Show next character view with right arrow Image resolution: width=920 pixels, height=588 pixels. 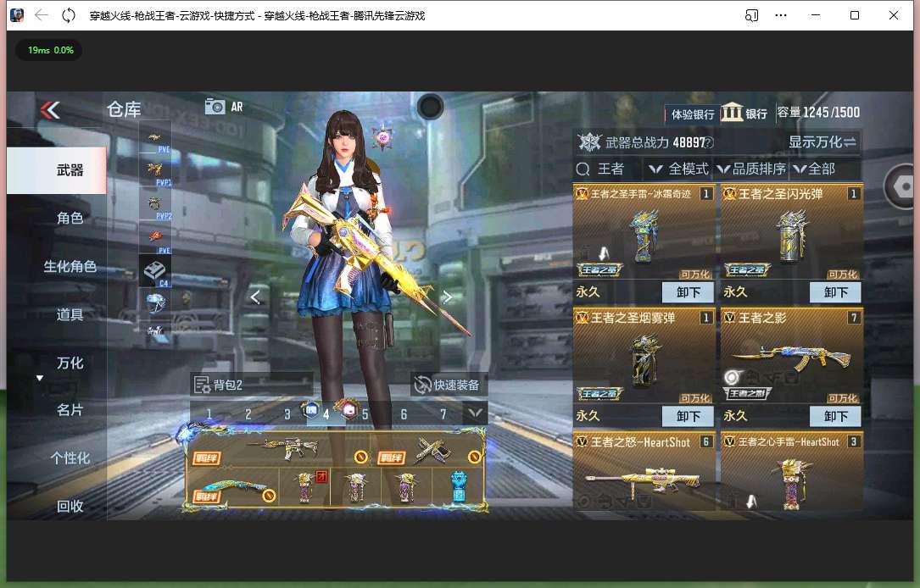pyautogui.click(x=447, y=297)
